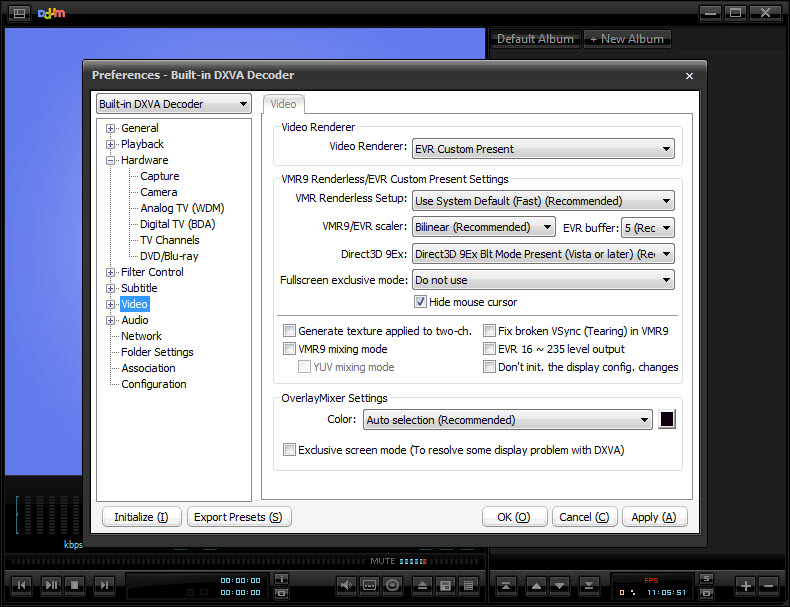
Task: Enable EVR 16 ~ 235 level output
Action: coord(489,349)
